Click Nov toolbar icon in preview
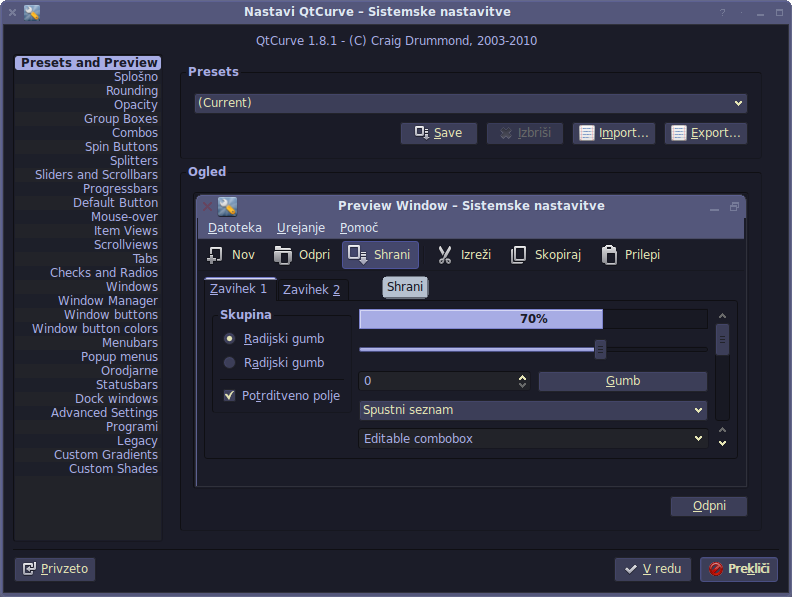The height and width of the screenshot is (597, 792). (215, 255)
